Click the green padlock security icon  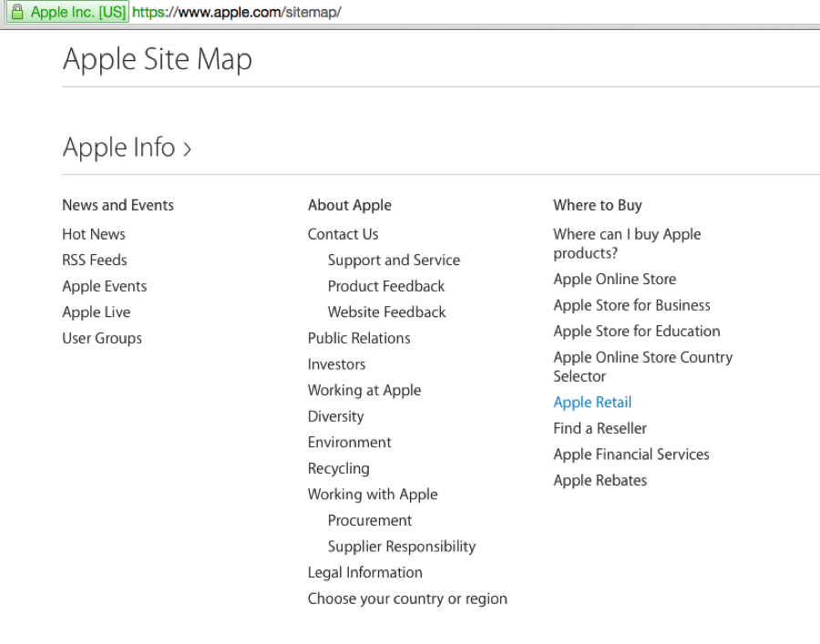click(x=17, y=12)
